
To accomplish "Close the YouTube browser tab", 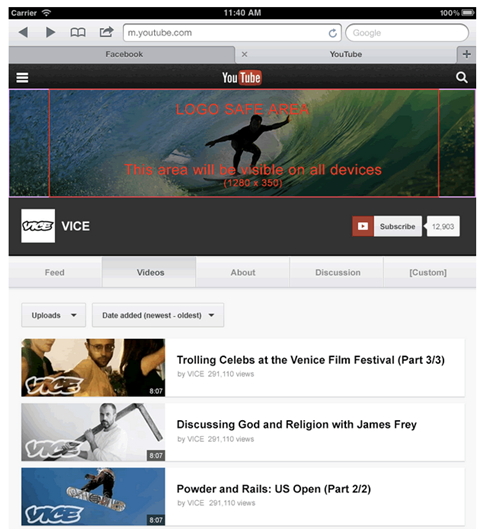I will pos(244,54).
